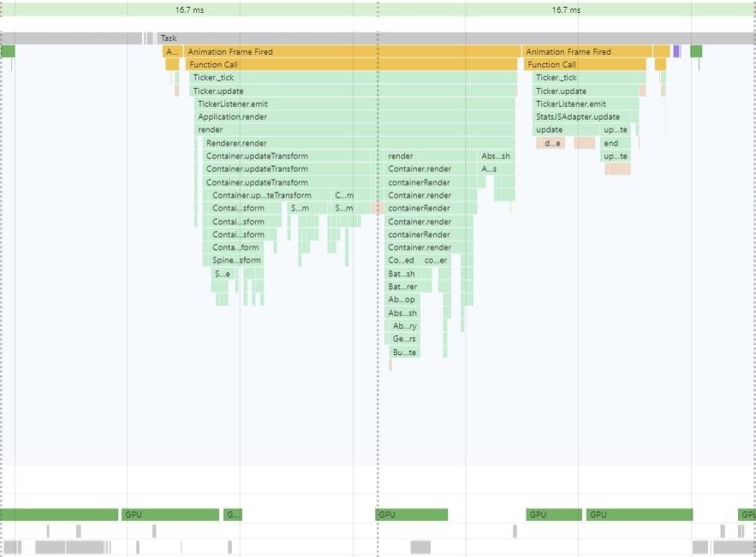
Task: Click the Renderer.render call block
Action: (357, 143)
